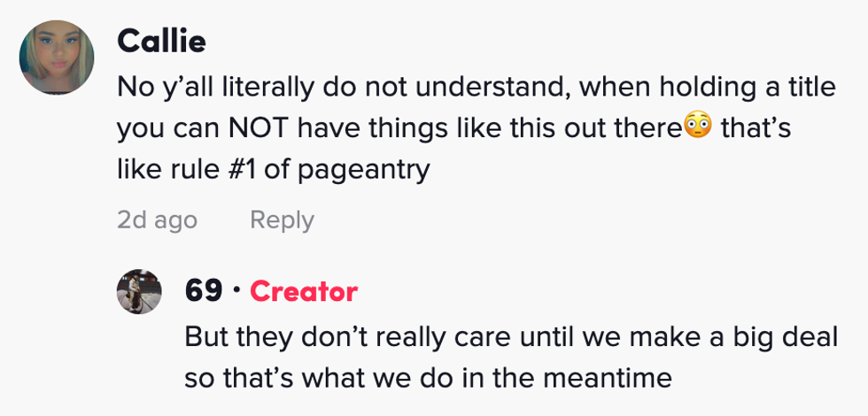Click the red Creator badge
The image size is (868, 416).
coord(304,290)
